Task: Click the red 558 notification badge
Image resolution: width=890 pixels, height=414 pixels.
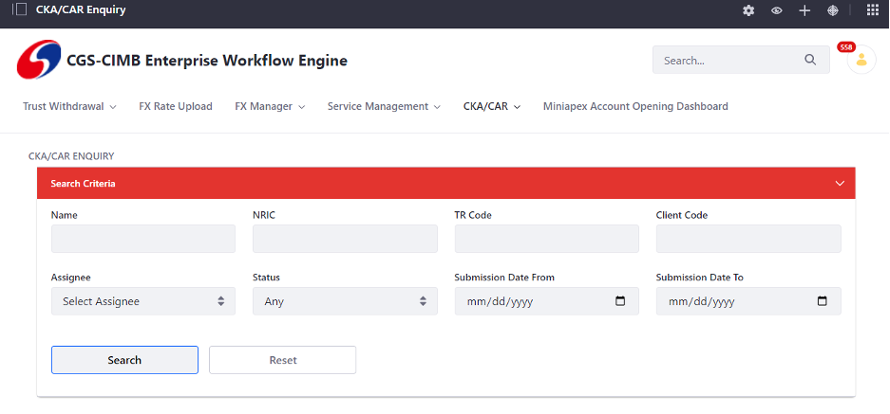Action: coord(846,47)
